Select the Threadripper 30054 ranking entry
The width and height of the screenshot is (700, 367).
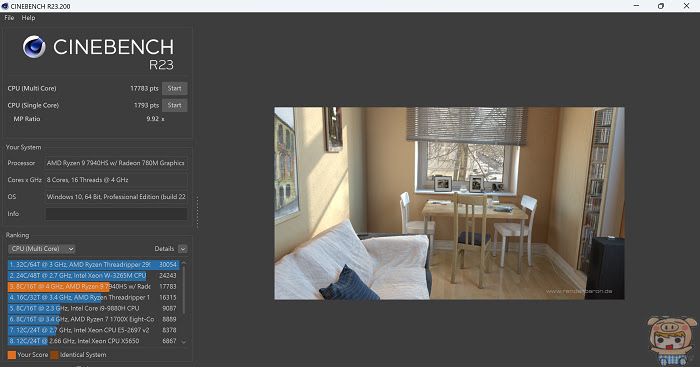93,265
